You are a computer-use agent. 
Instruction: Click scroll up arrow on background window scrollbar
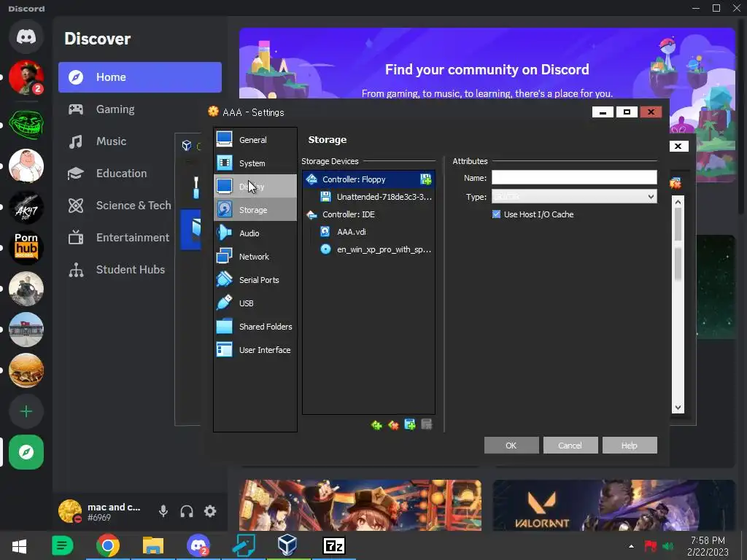[678, 202]
